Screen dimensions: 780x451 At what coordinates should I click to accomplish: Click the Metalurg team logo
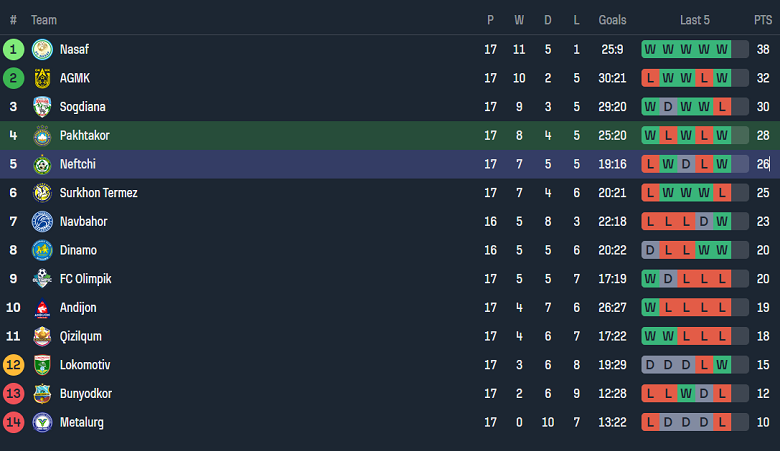tap(42, 423)
